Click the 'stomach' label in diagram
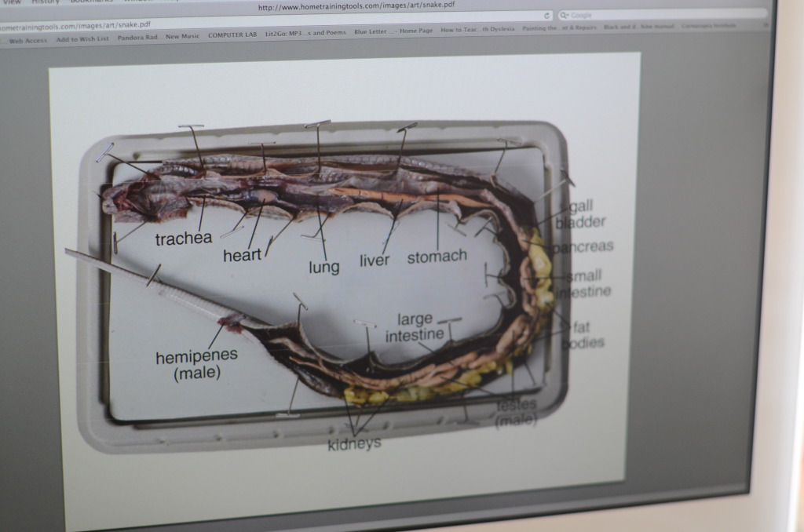Image resolution: width=804 pixels, height=532 pixels. [437, 257]
